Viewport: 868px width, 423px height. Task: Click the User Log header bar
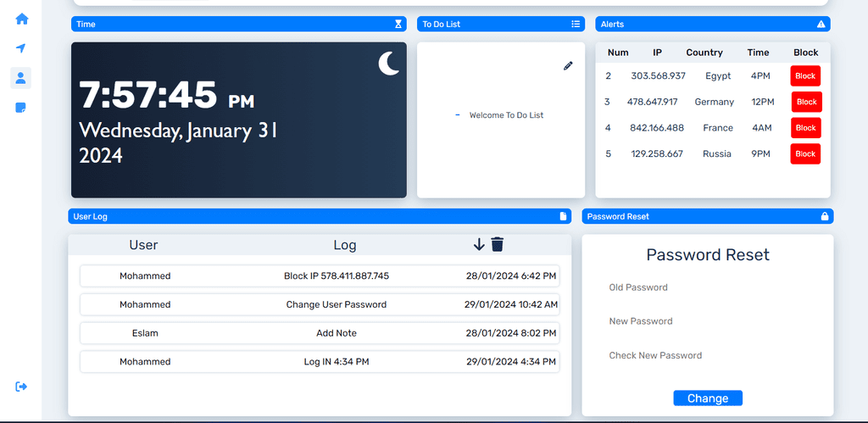[x=320, y=216]
